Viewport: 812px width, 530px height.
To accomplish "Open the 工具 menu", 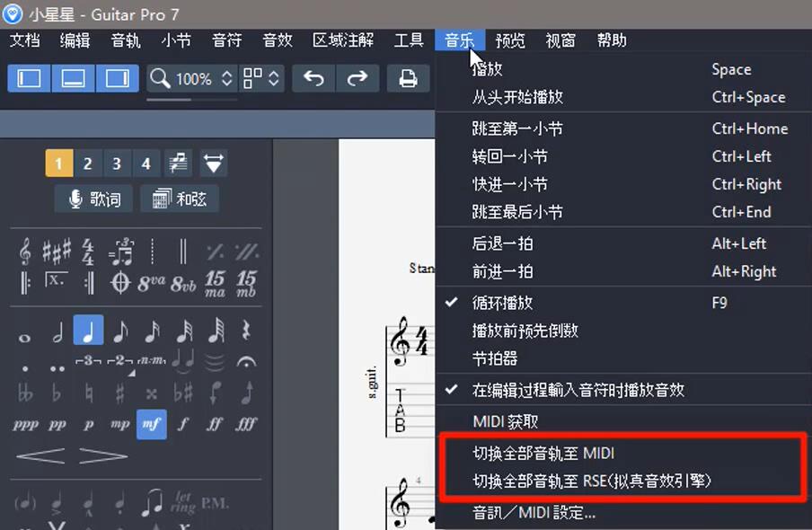I will point(409,40).
